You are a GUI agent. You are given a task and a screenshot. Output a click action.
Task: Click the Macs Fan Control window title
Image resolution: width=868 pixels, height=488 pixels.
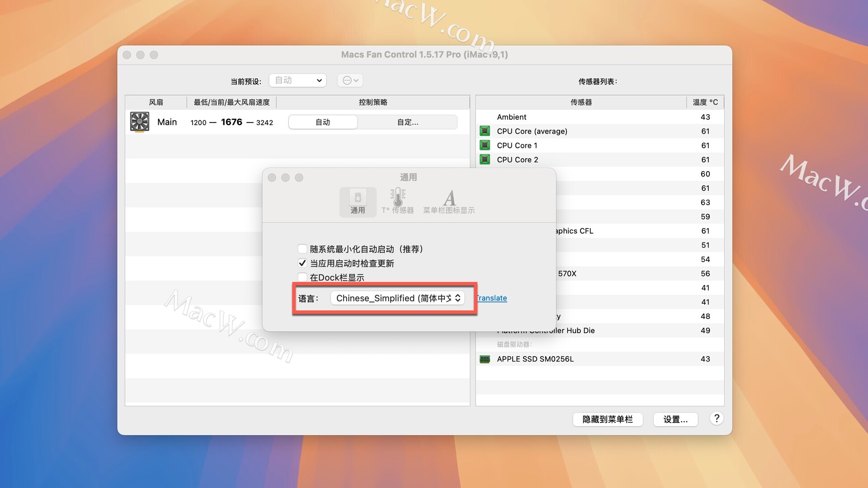tap(424, 55)
